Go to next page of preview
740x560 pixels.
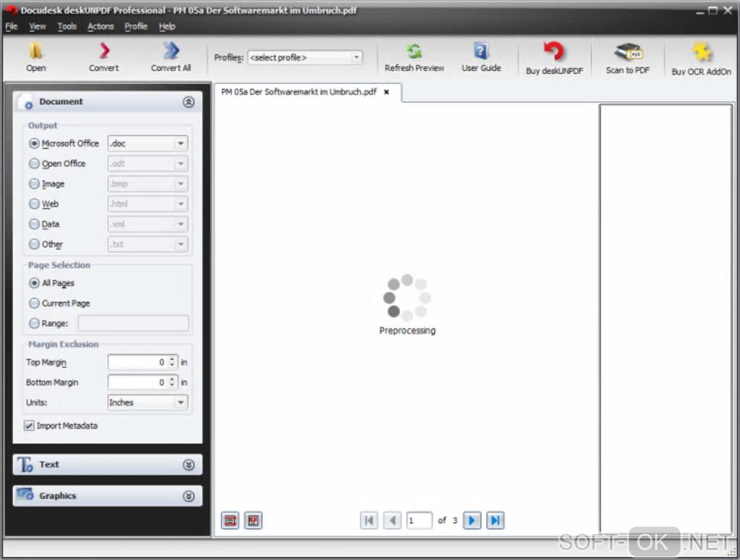472,520
